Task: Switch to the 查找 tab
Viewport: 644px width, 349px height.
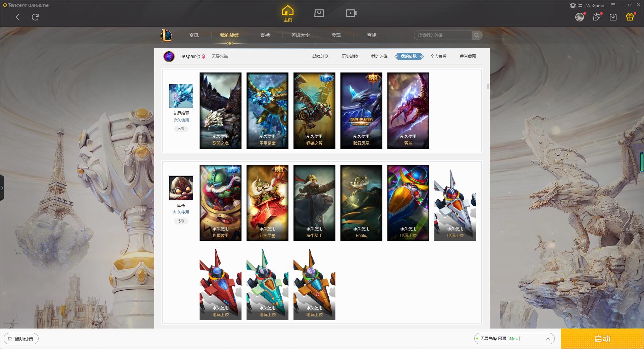Action: [x=372, y=35]
